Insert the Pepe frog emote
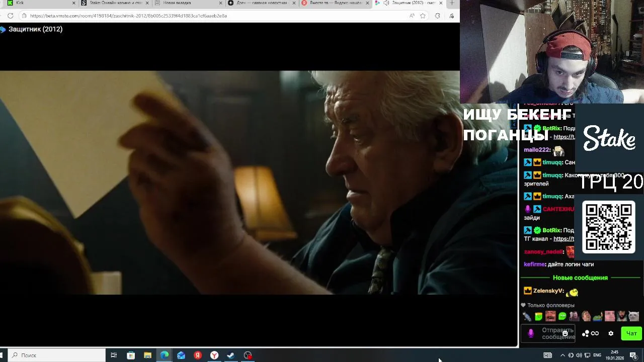 [x=598, y=316]
